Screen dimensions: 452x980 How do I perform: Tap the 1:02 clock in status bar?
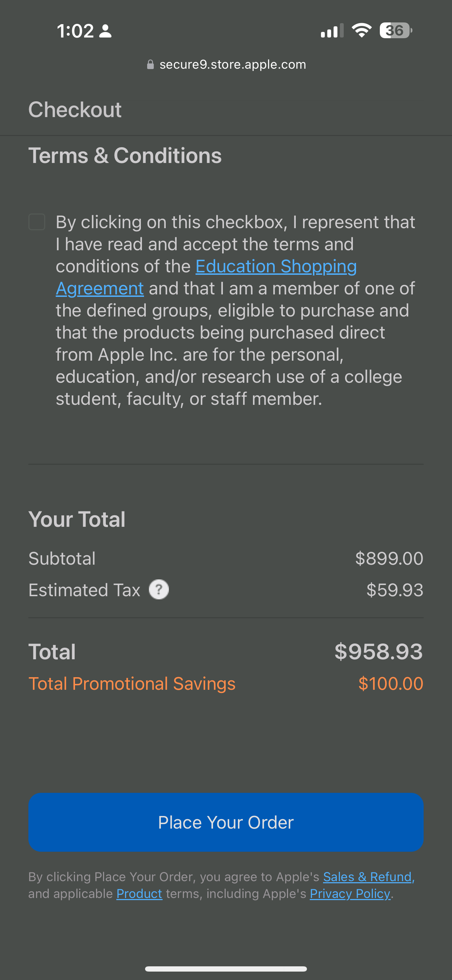tap(75, 31)
